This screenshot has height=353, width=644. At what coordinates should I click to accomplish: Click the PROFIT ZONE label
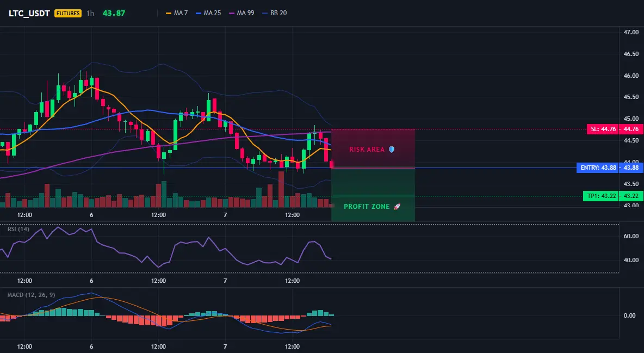(x=367, y=207)
